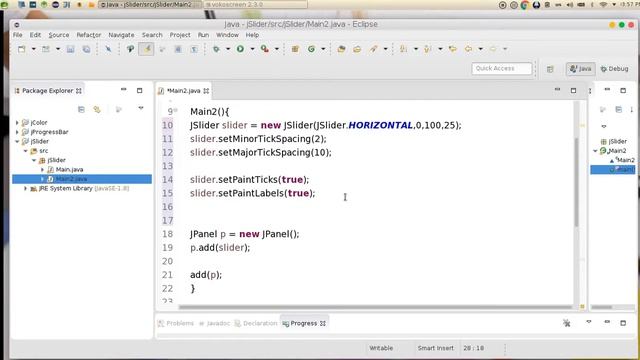The width and height of the screenshot is (640, 360).
Task: Open the Package Explorer view menu arrow
Action: pos(141,109)
